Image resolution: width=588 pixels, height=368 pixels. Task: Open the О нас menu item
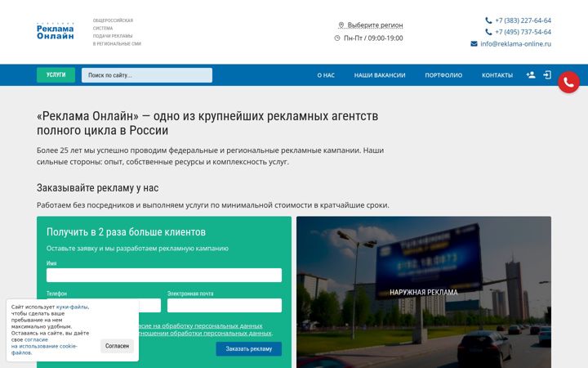point(326,75)
